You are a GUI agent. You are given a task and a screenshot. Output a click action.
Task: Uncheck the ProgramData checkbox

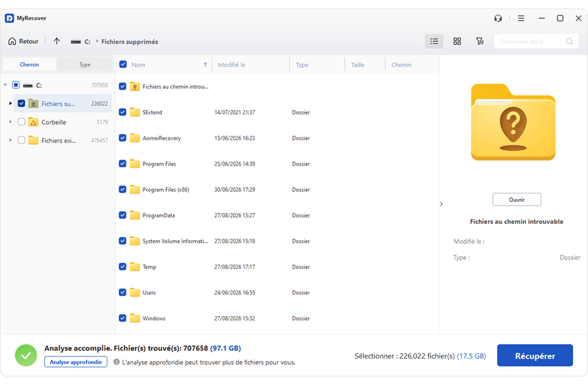122,215
